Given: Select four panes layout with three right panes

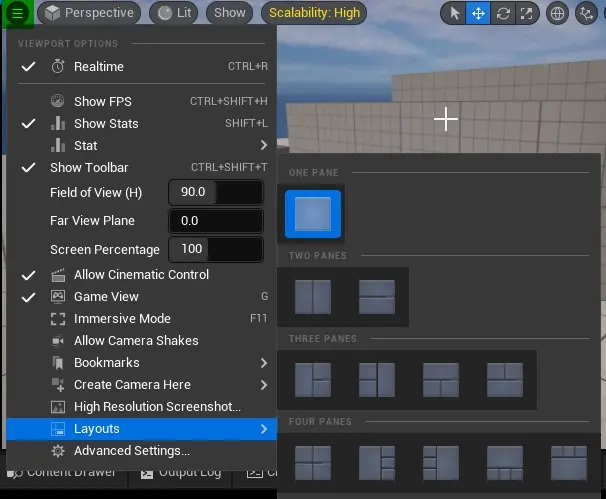Looking at the screenshot, I should pyautogui.click(x=377, y=463).
